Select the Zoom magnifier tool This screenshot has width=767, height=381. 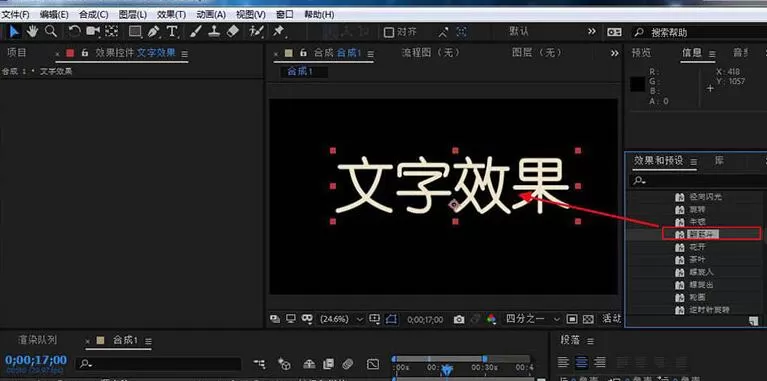[x=51, y=32]
